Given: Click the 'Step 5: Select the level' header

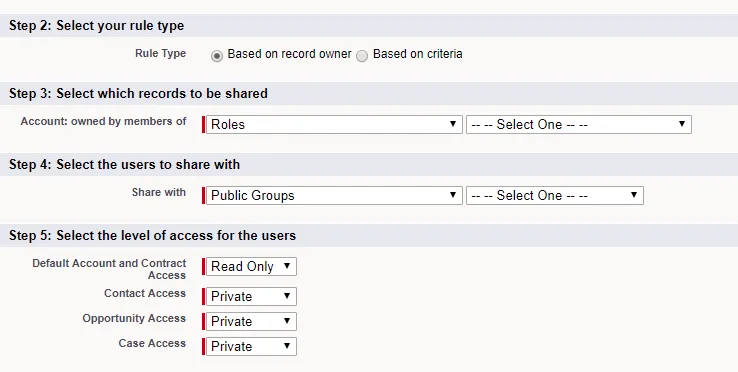Looking at the screenshot, I should [152, 235].
